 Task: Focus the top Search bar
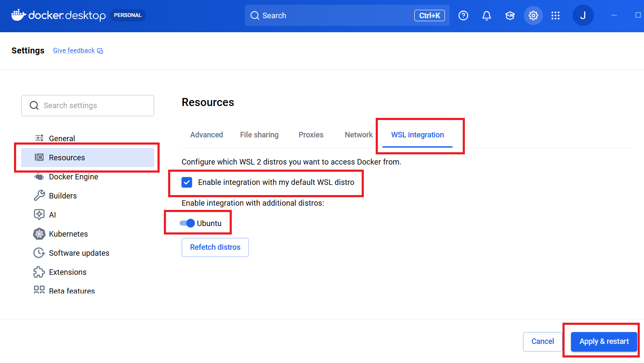(347, 15)
